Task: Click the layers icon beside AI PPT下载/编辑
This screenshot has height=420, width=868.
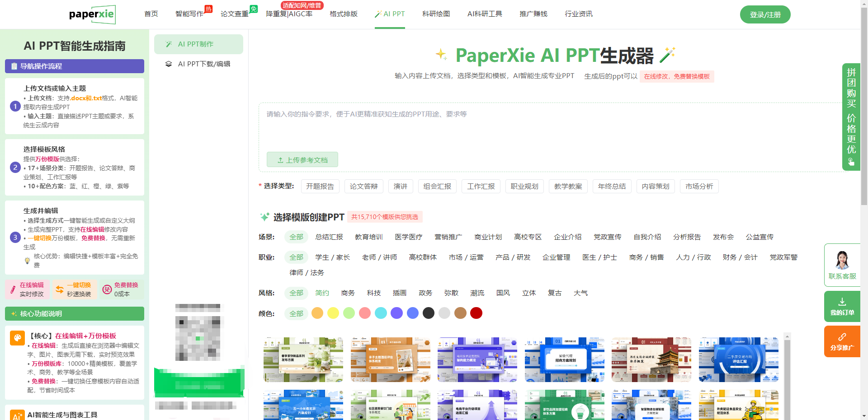Action: pos(169,64)
